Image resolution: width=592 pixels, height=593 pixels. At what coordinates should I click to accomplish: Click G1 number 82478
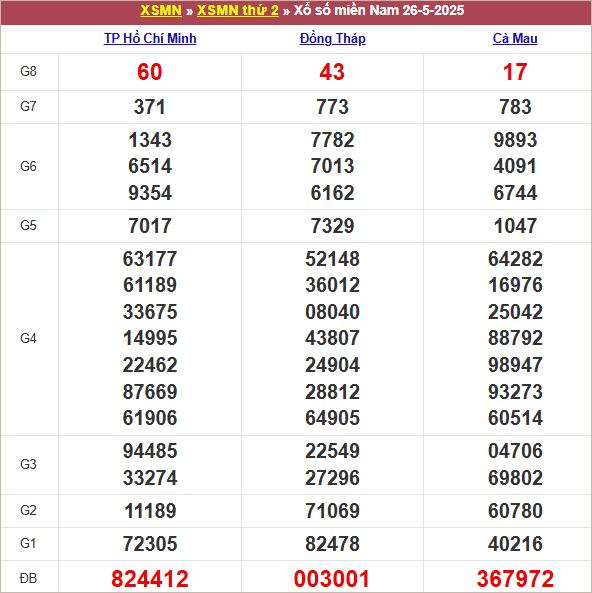point(332,544)
